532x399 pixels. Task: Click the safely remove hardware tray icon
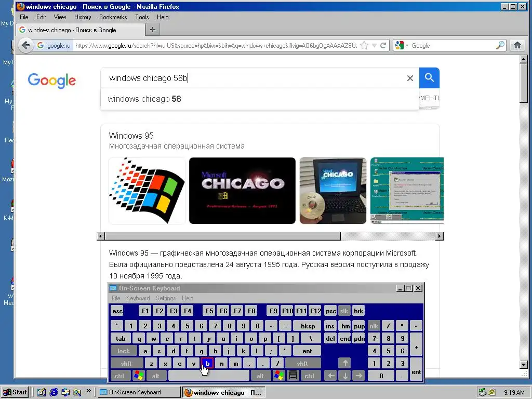click(483, 392)
